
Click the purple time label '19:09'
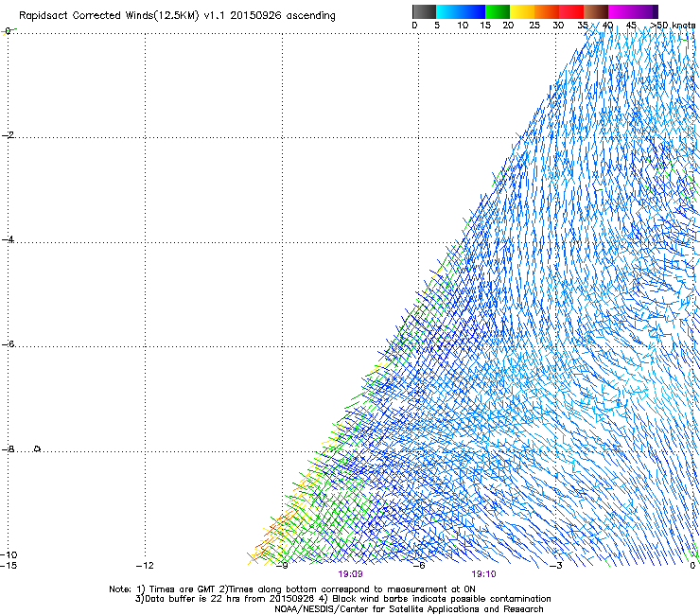point(350,574)
